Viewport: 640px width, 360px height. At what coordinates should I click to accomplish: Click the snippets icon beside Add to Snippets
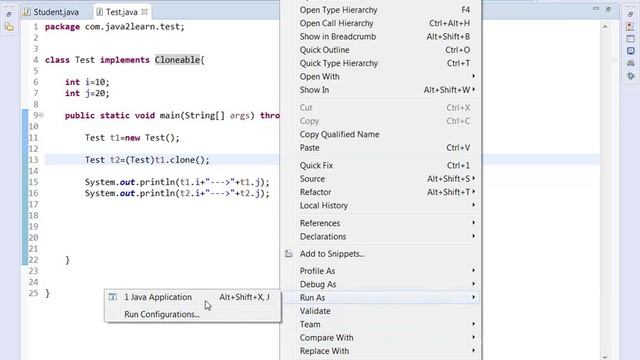[289, 253]
